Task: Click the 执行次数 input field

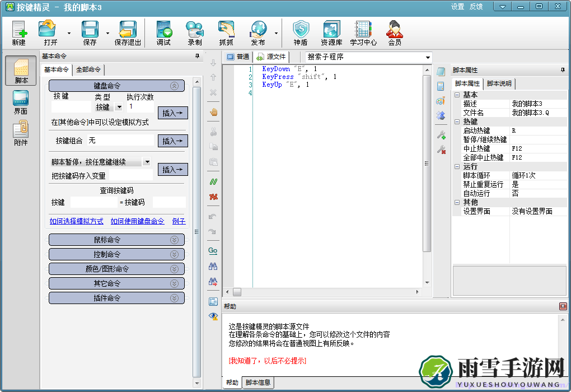Action: click(x=140, y=107)
